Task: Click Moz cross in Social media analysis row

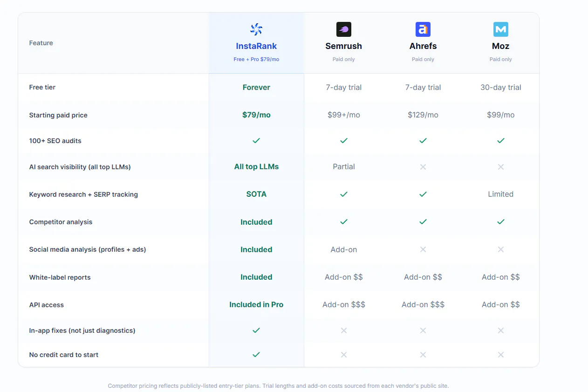Action: point(501,249)
